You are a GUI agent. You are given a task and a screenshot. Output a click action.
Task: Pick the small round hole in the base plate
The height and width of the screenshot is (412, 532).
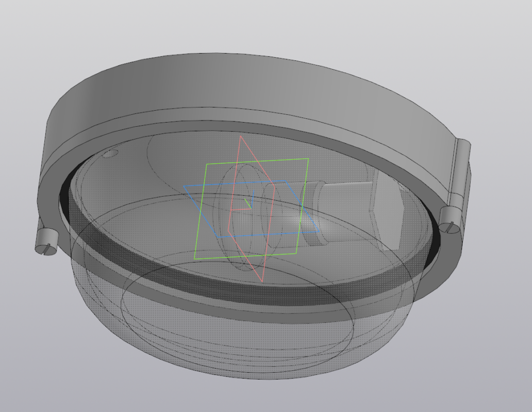point(110,154)
